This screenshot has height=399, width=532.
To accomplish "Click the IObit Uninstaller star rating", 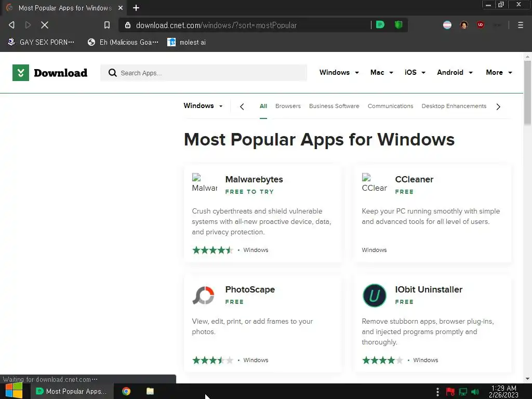I will 383,360.
